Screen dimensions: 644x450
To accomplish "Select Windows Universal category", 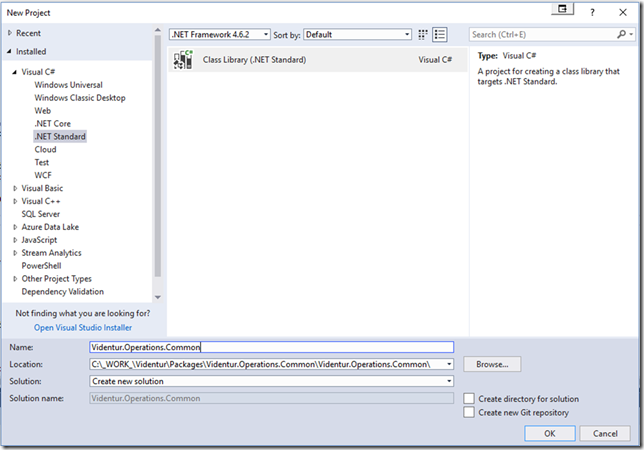I will [x=69, y=85].
